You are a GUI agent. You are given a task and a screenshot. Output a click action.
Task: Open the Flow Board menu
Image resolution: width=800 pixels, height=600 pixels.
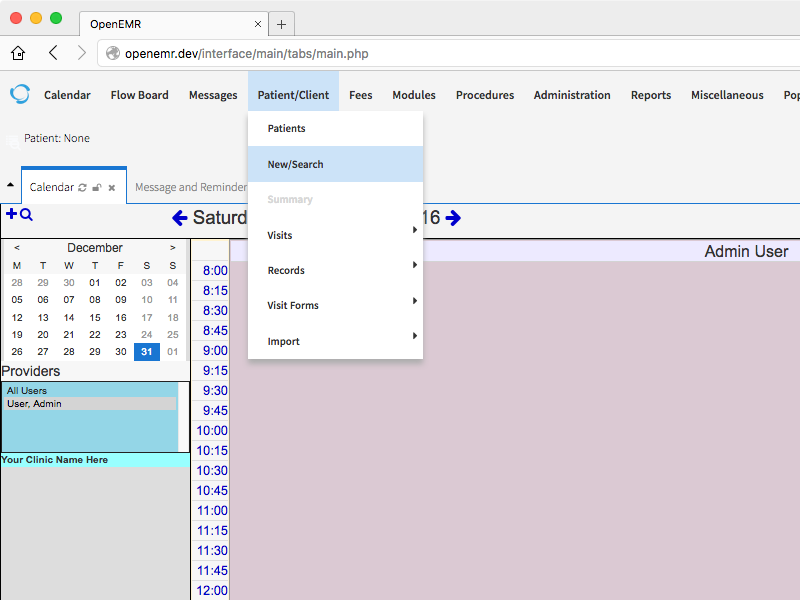tap(139, 95)
